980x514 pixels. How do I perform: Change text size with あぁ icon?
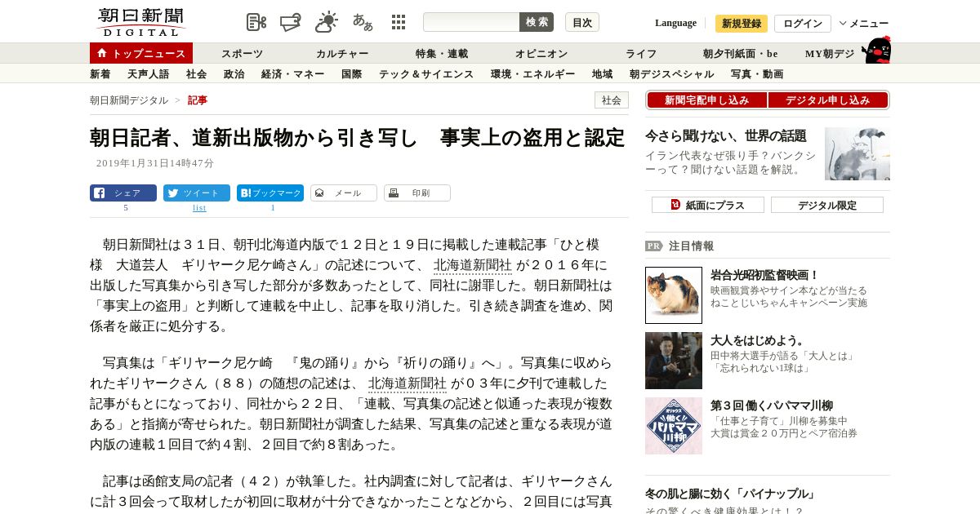363,22
